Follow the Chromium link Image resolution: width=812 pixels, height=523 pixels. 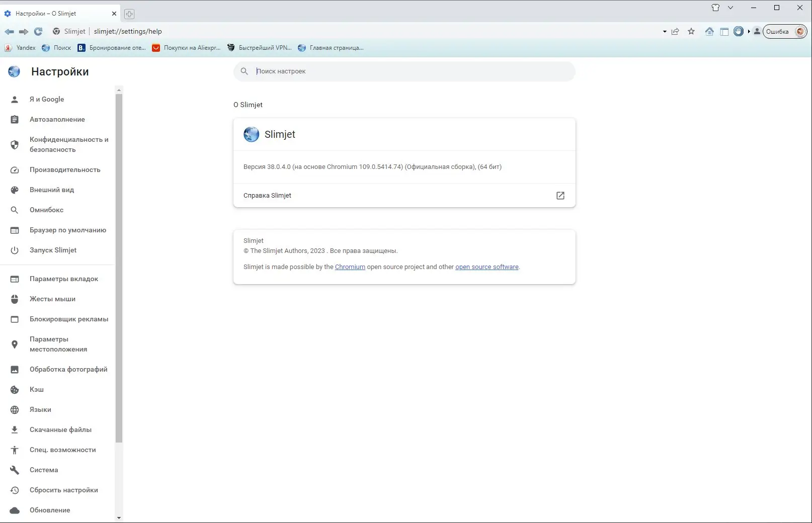click(x=350, y=267)
